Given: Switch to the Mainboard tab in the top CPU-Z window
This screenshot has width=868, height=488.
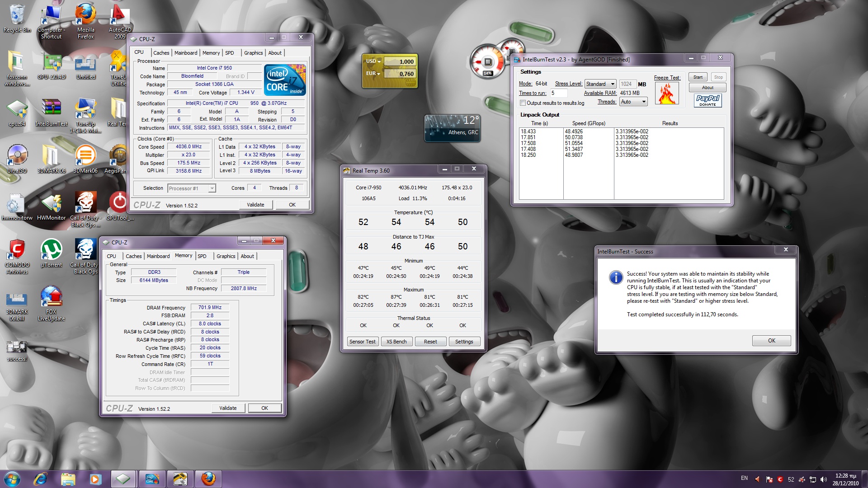Looking at the screenshot, I should (x=186, y=53).
